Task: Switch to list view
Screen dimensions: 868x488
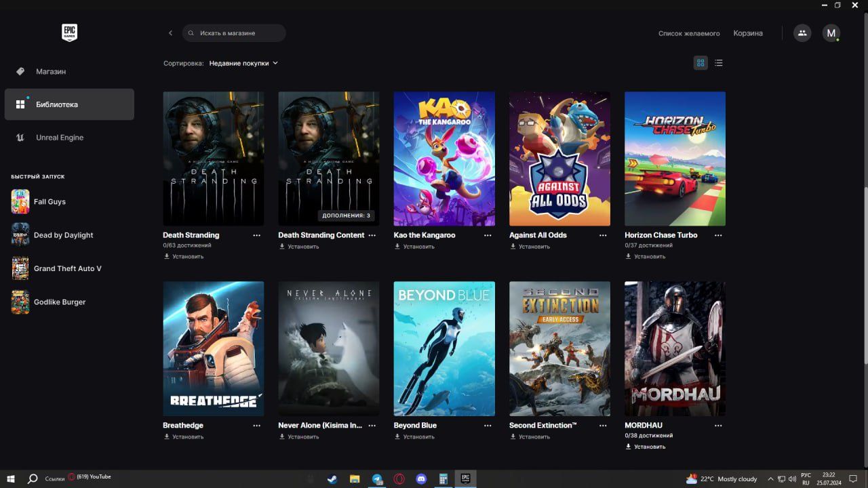Action: [x=719, y=63]
